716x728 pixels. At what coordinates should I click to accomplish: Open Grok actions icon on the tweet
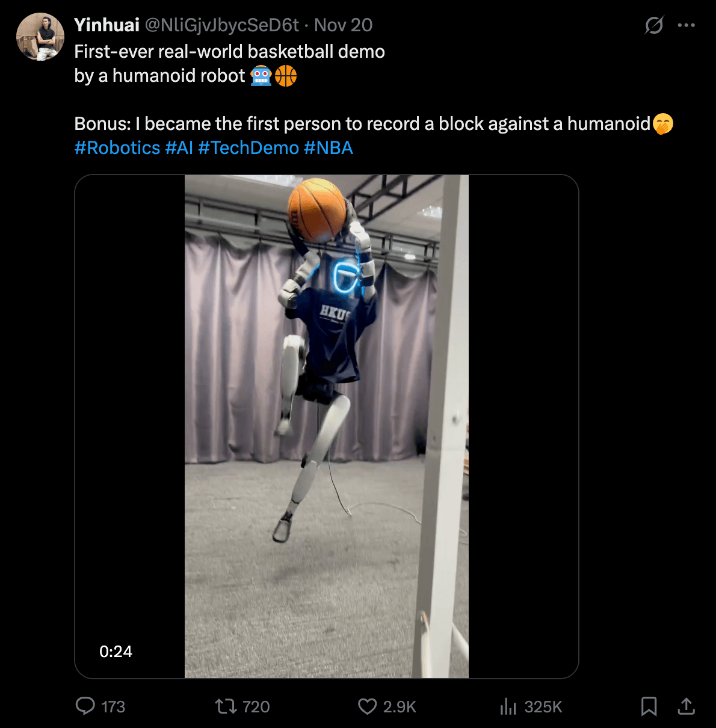click(654, 25)
